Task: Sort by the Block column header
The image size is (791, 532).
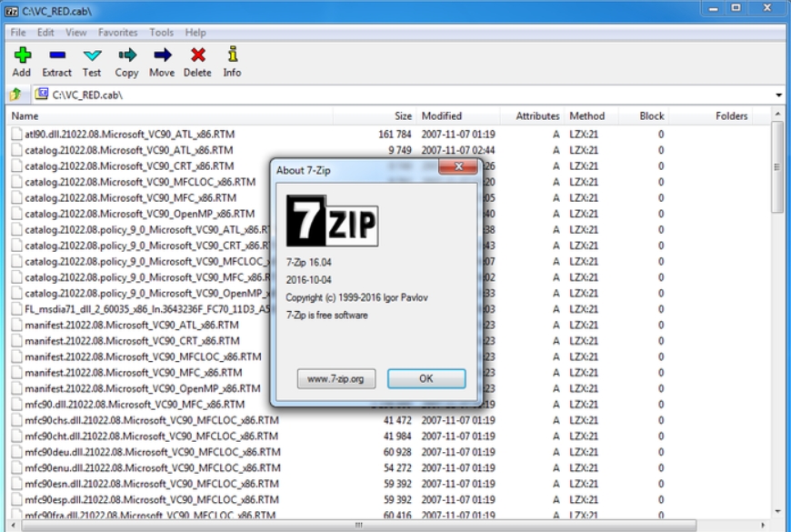Action: click(643, 116)
